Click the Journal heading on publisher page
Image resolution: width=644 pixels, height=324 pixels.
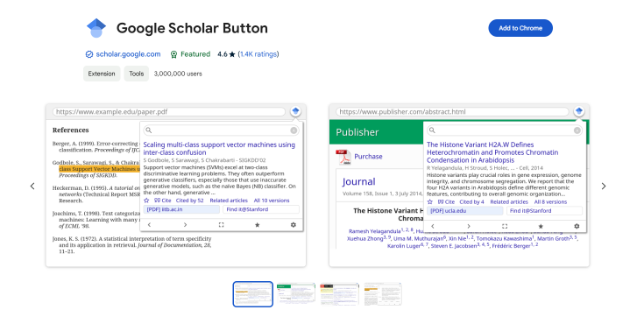pyautogui.click(x=358, y=181)
